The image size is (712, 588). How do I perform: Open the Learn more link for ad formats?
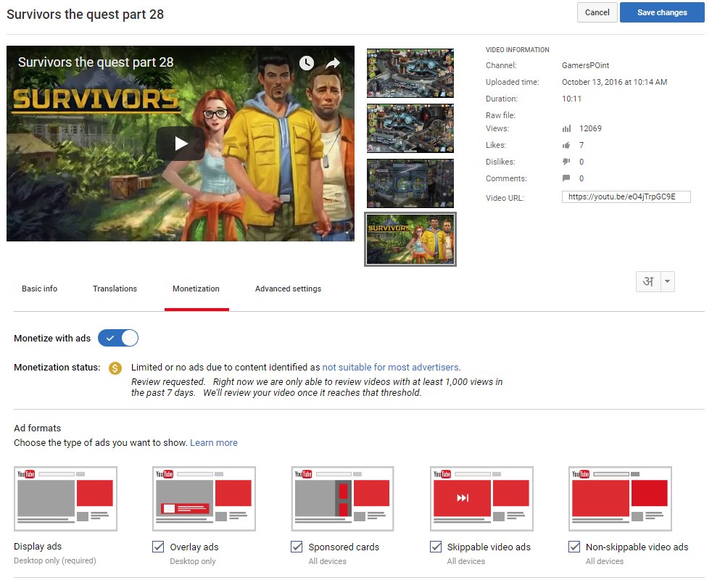213,443
